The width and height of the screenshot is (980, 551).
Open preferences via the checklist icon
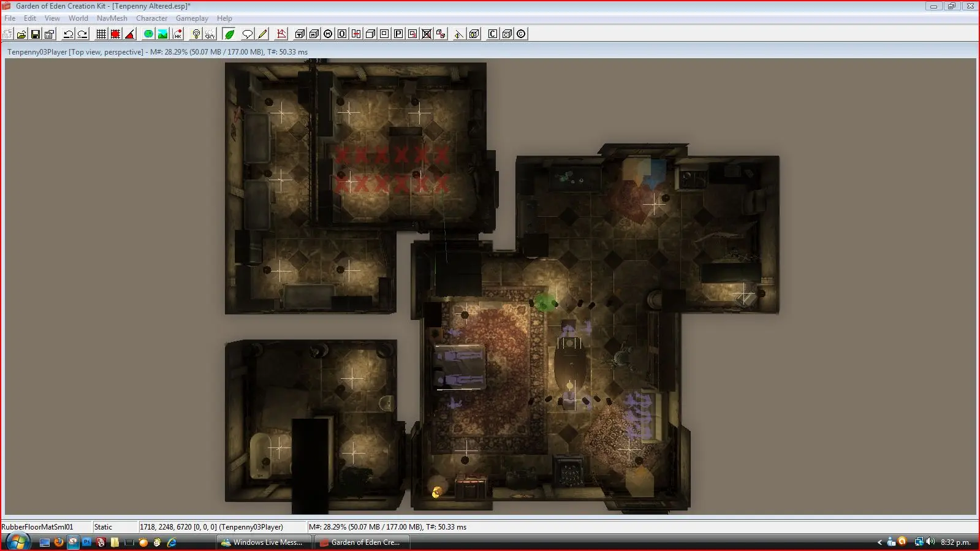pos(49,34)
